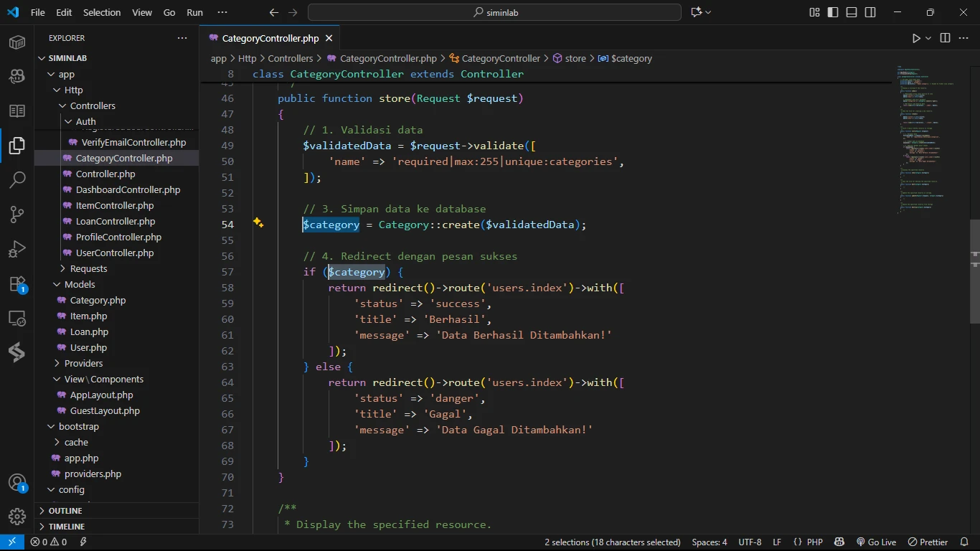980x551 pixels.
Task: Click Go Live in status bar
Action: 876,542
